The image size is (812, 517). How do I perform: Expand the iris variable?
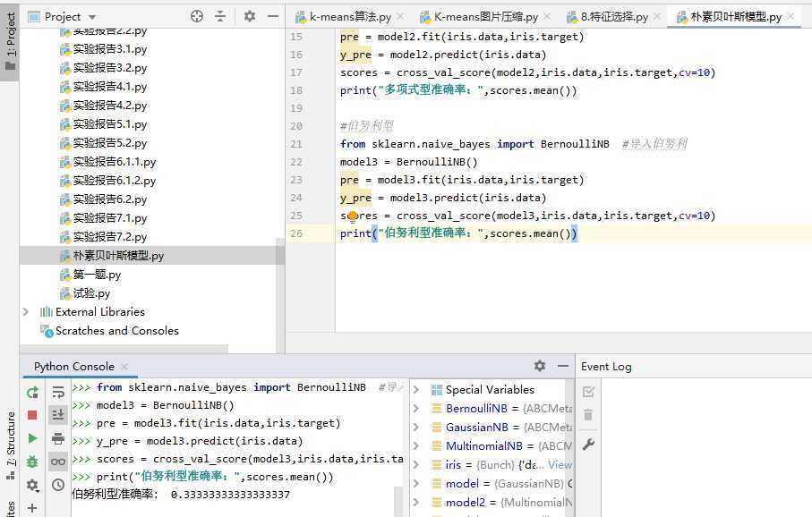point(416,465)
